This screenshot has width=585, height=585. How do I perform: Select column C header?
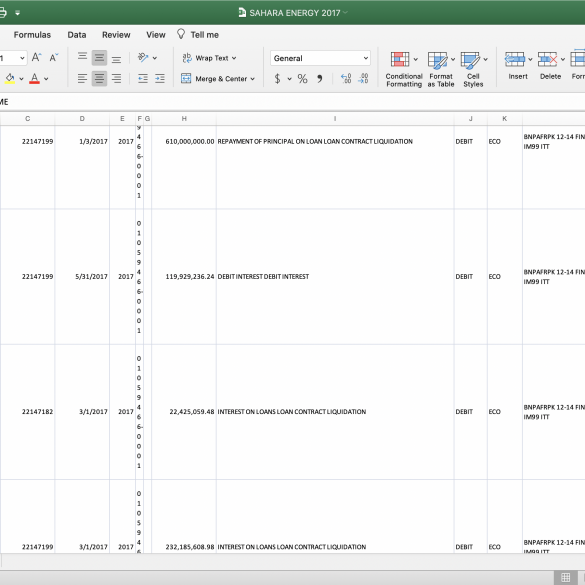pyautogui.click(x=28, y=119)
